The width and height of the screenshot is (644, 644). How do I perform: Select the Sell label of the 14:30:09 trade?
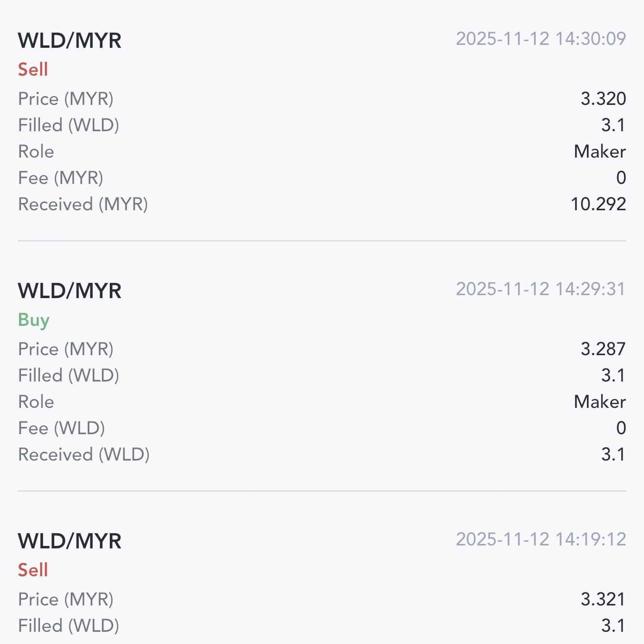(x=33, y=69)
